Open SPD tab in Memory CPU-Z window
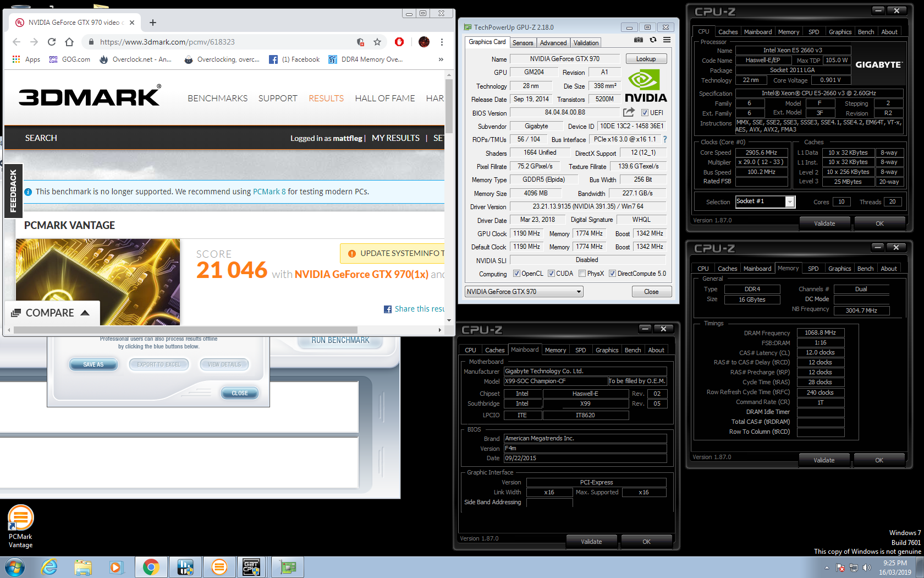 point(813,269)
